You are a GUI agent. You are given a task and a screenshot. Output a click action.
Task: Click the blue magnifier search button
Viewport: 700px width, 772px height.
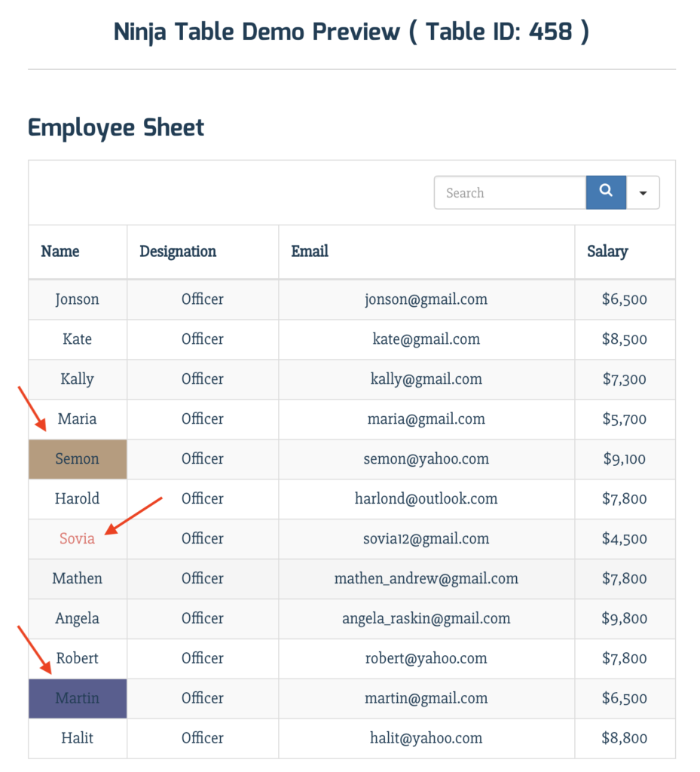pyautogui.click(x=606, y=192)
